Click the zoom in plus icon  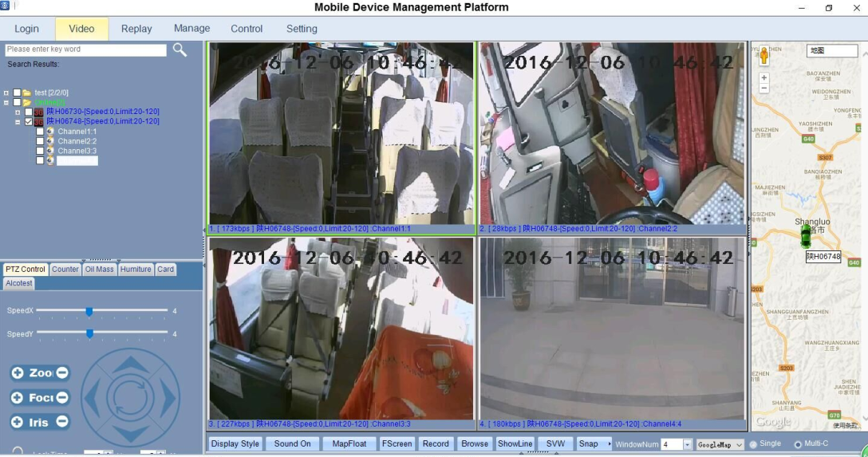18,373
